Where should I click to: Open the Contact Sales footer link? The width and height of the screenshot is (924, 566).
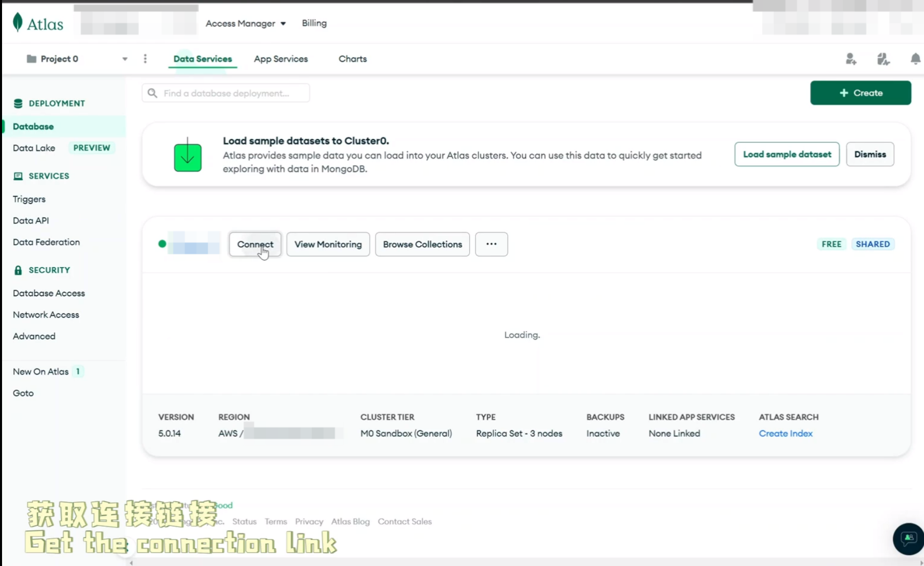404,521
